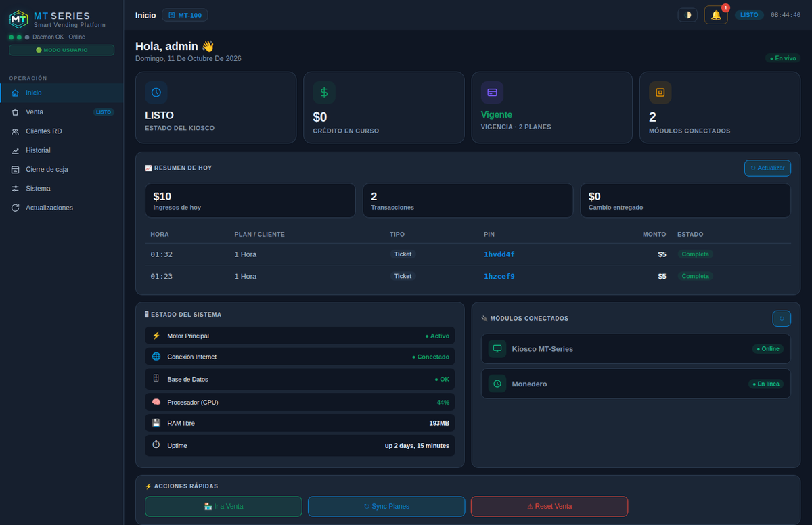The width and height of the screenshot is (812, 525).
Task: Open Venta in the sidebar
Action: coord(62,112)
